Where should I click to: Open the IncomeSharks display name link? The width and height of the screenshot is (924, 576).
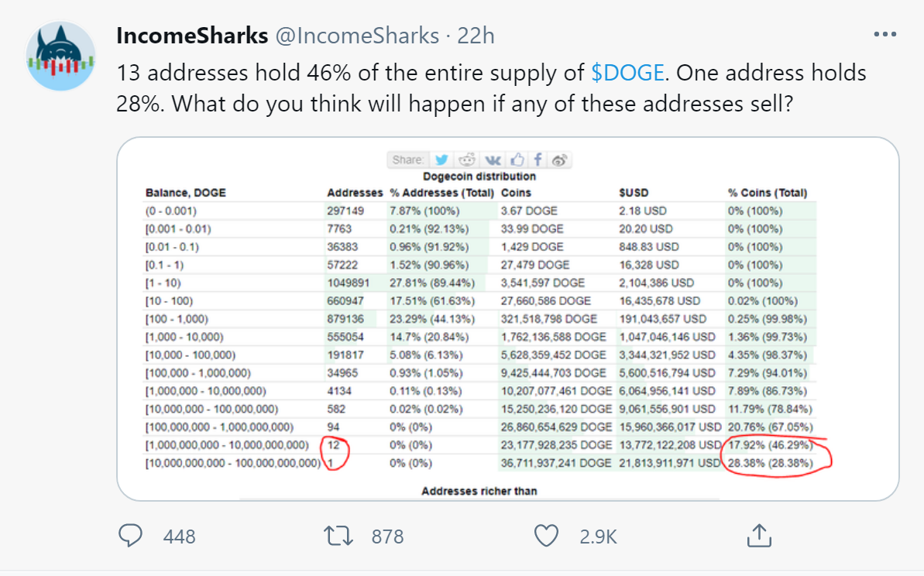pyautogui.click(x=192, y=36)
